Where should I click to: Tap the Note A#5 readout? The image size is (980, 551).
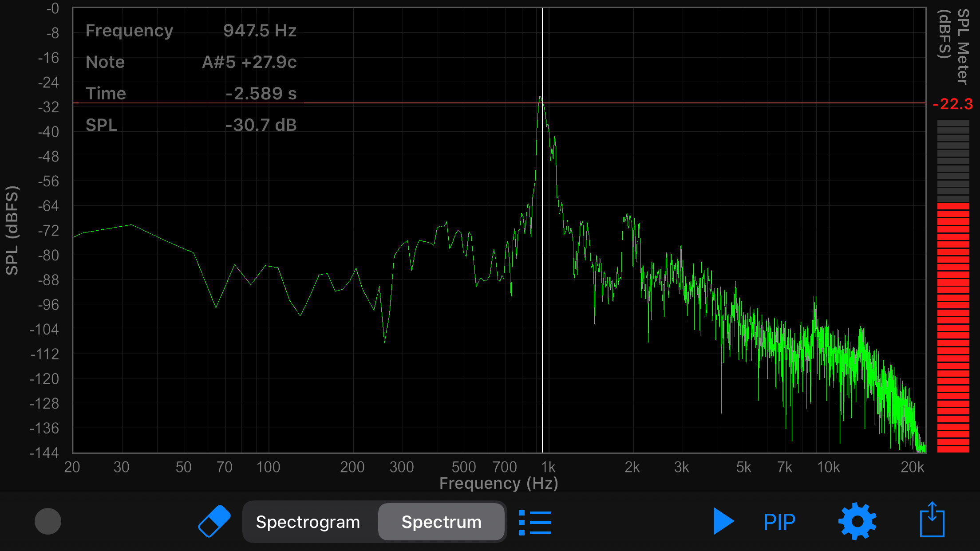point(249,62)
